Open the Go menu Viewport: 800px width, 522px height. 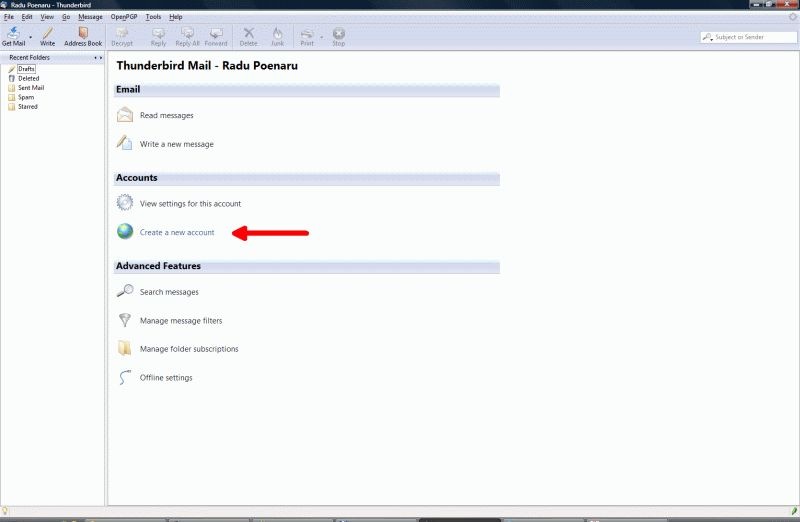point(66,17)
